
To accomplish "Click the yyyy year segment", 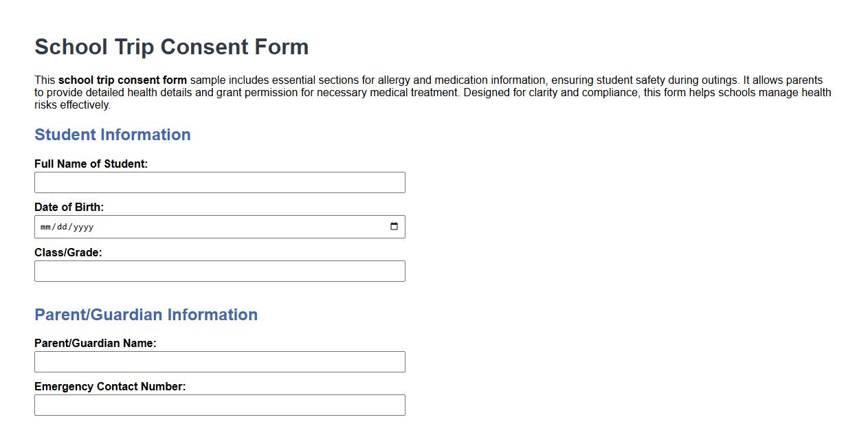I will 84,226.
